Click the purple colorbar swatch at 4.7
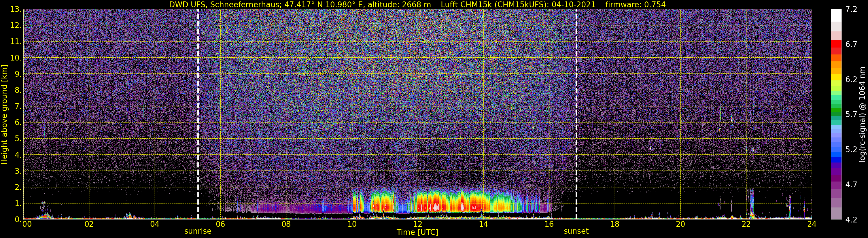Image resolution: width=868 pixels, height=238 pixels. pyautogui.click(x=836, y=185)
